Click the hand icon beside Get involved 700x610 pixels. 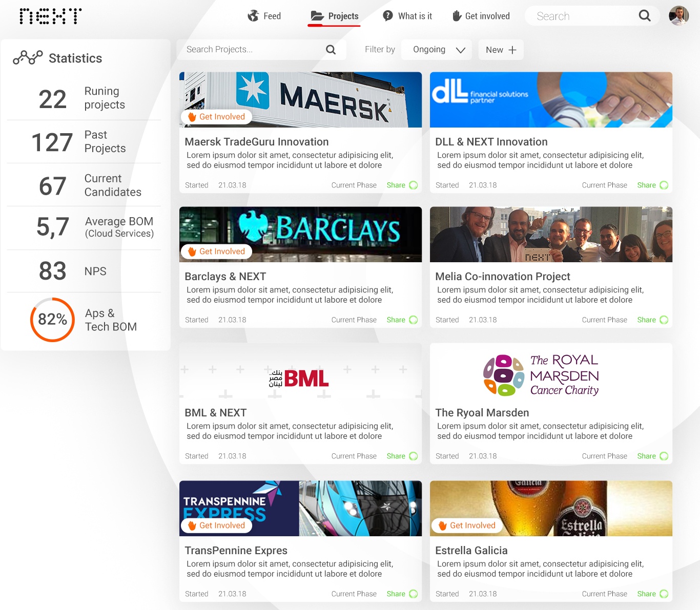tap(457, 16)
